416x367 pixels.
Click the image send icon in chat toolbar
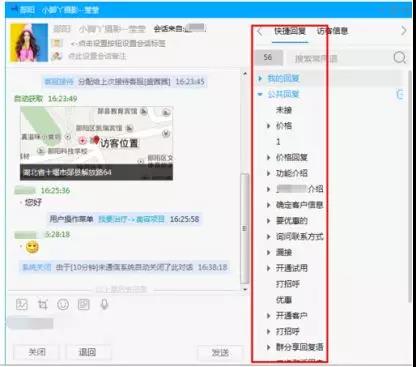(22, 304)
